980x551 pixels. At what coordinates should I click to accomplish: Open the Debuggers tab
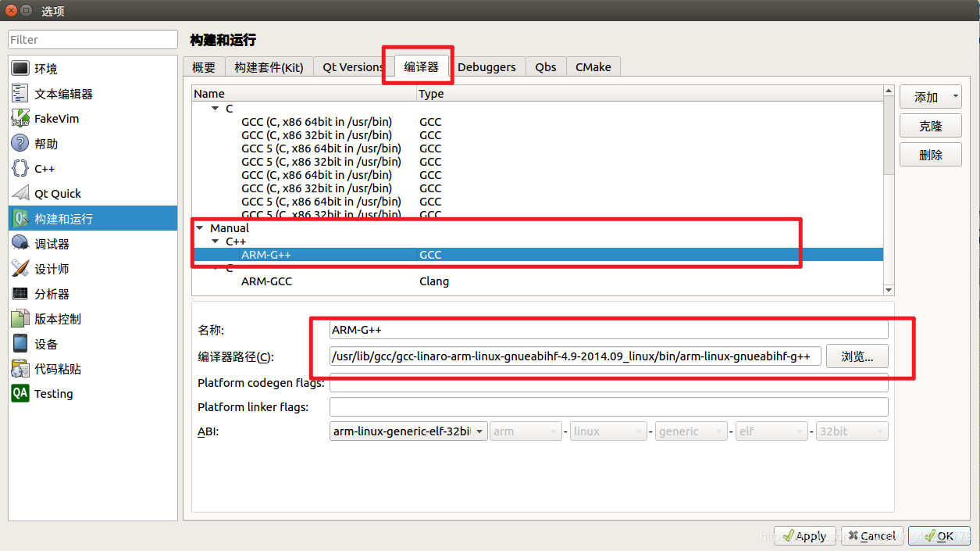click(486, 67)
